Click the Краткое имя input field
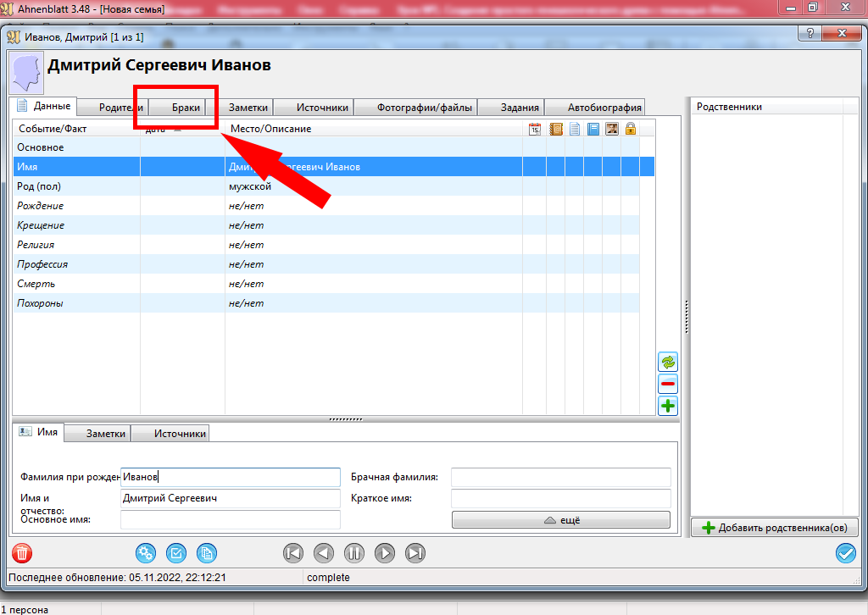 coord(560,498)
